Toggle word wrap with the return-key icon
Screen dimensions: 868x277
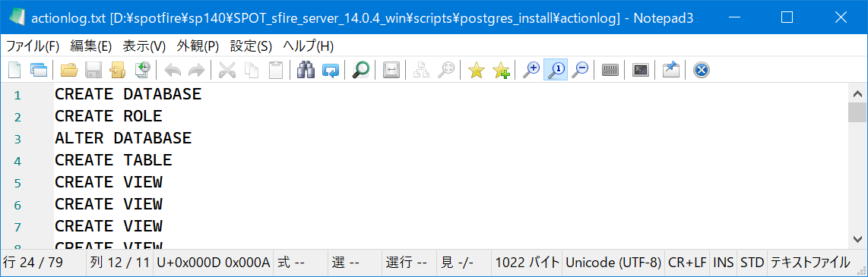coord(391,71)
